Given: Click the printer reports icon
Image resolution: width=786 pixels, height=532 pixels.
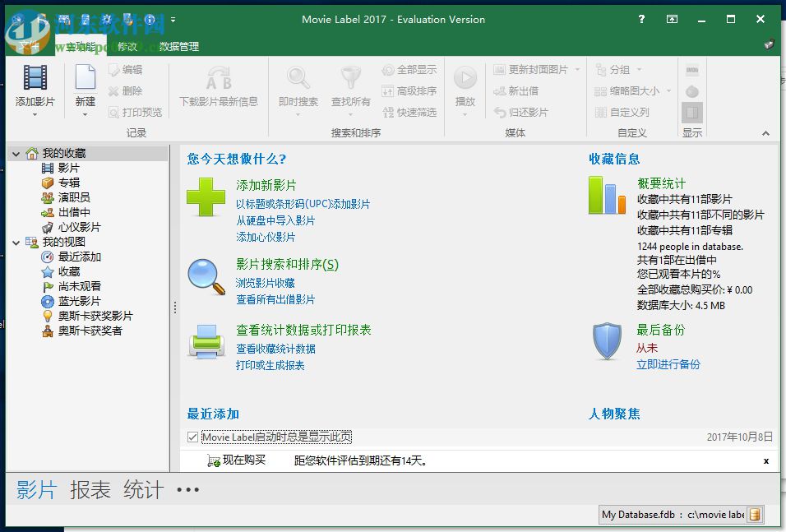Looking at the screenshot, I should pos(206,342).
